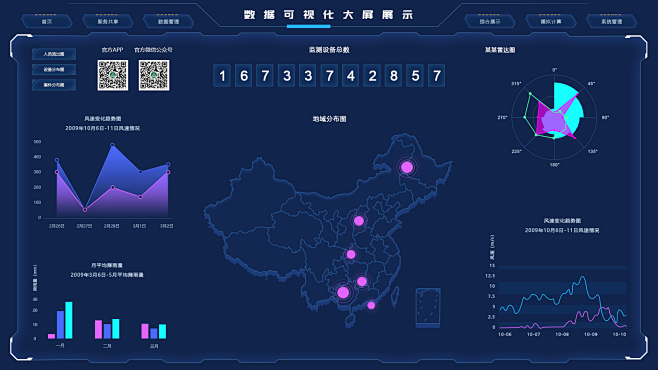Switch to the 服务共享 tab
This screenshot has height=370, width=658.
tap(108, 21)
